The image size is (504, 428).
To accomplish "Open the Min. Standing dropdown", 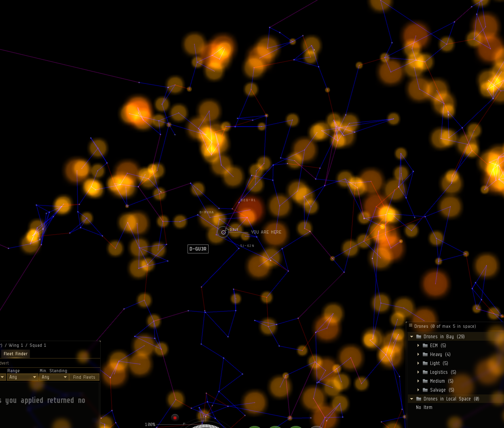I will click(54, 377).
